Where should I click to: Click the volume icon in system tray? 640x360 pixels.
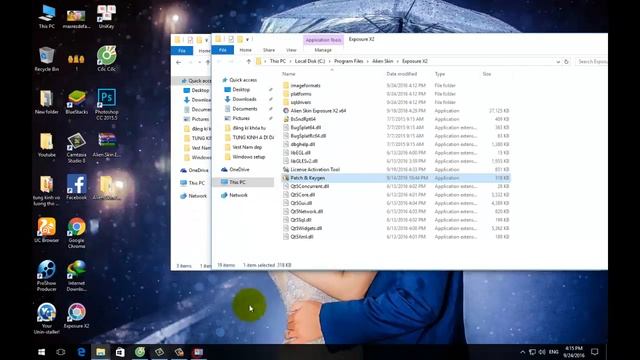(x=542, y=352)
